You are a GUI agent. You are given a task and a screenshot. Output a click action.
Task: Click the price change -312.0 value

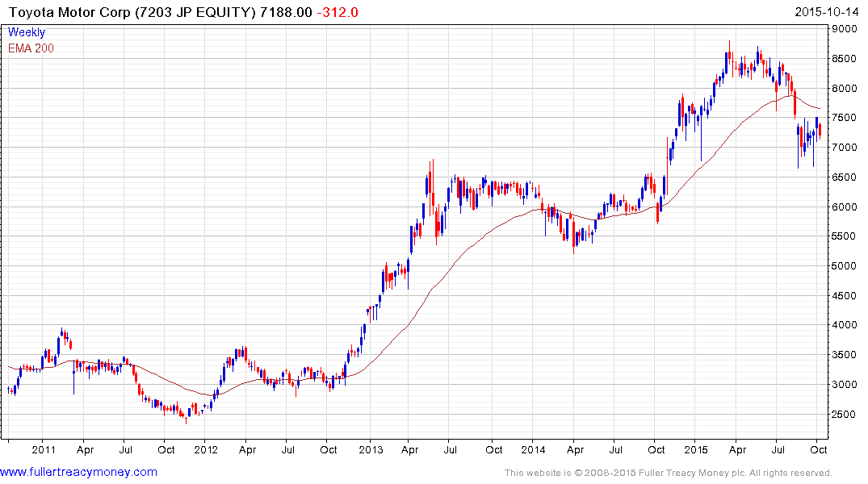pos(338,12)
